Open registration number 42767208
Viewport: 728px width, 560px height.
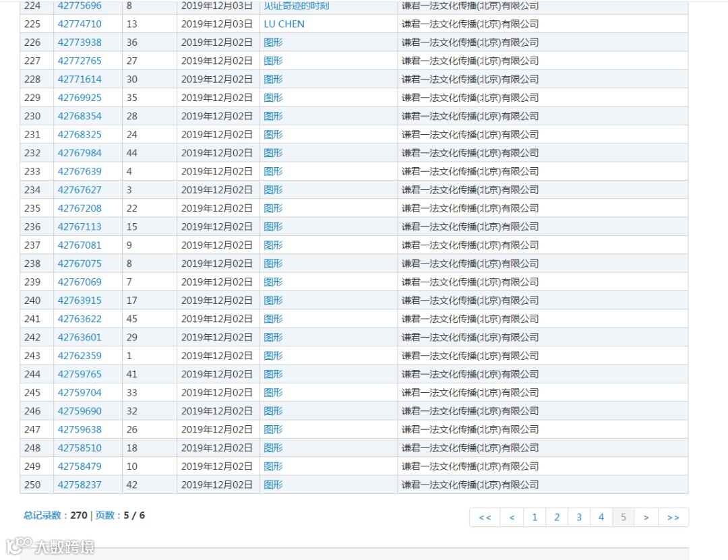80,208
